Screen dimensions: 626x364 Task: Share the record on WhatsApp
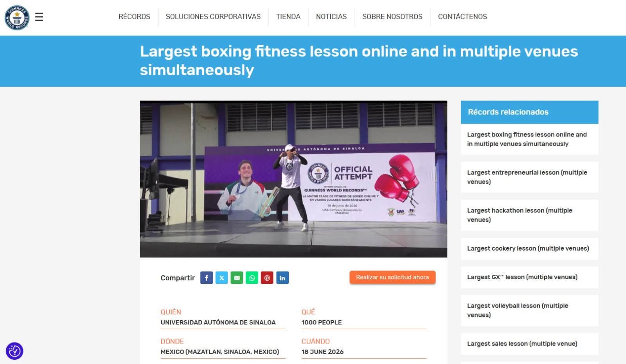pos(252,278)
